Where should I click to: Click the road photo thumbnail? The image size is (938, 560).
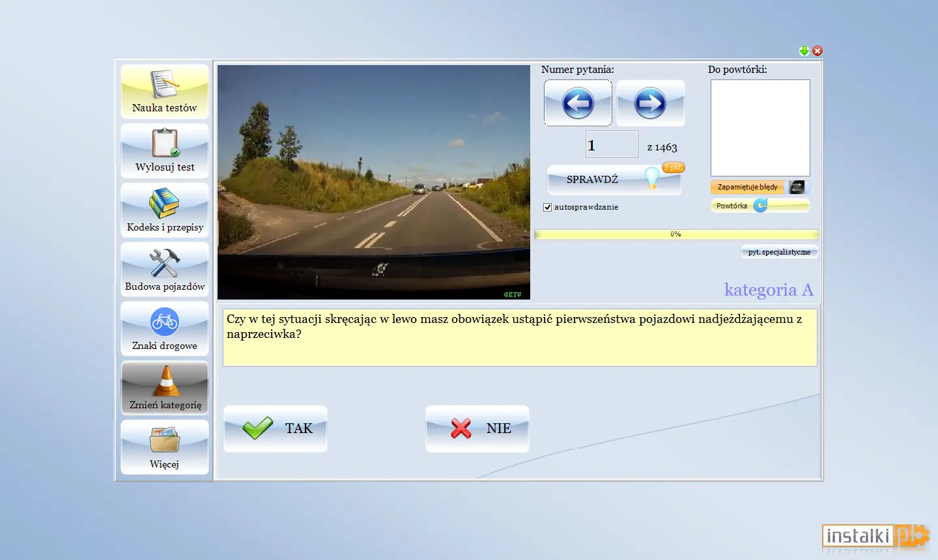point(374,182)
